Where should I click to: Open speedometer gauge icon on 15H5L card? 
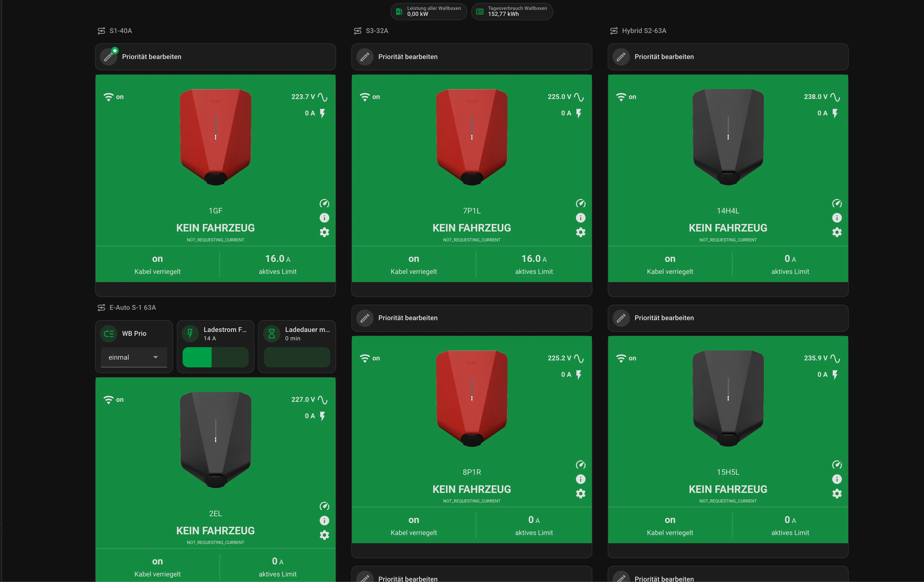837,465
